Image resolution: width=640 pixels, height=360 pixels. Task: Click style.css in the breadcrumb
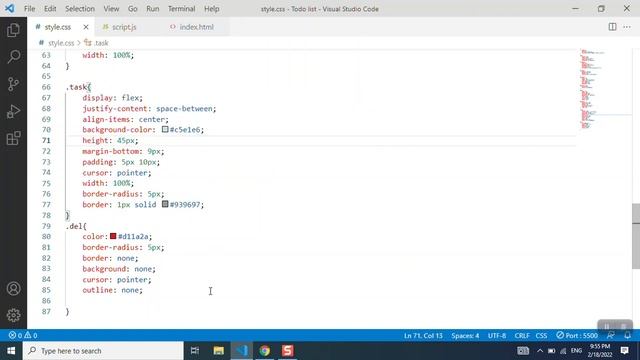61,43
